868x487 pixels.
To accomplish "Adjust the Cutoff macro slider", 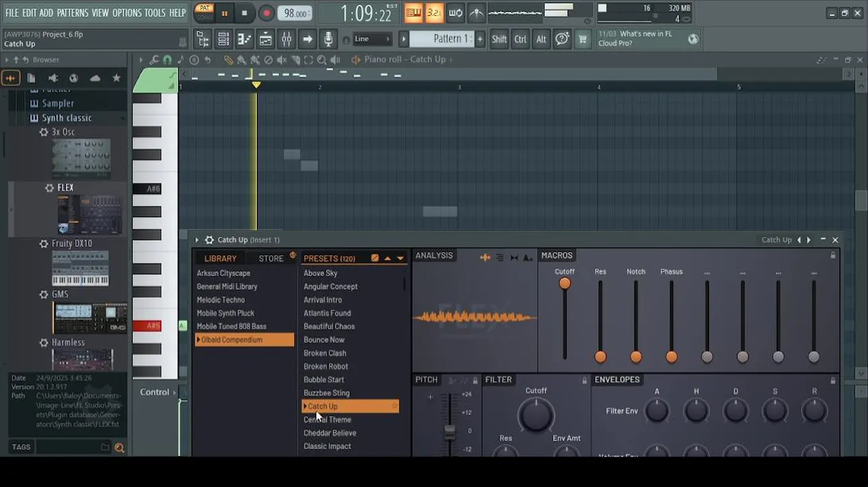I will [564, 283].
